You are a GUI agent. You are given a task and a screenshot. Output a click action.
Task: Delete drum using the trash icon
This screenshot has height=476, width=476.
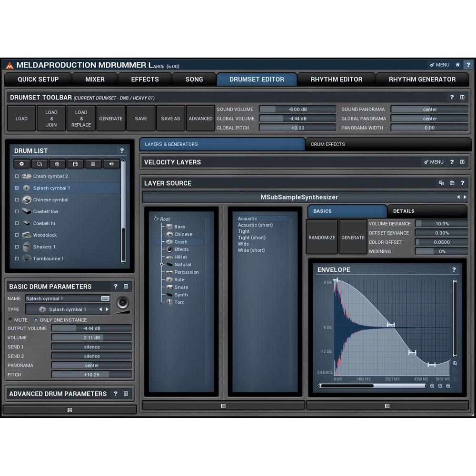(57, 164)
